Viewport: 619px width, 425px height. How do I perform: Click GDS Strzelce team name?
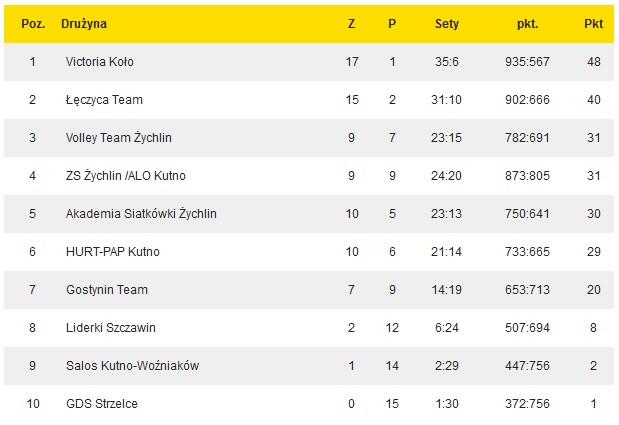[x=101, y=404]
